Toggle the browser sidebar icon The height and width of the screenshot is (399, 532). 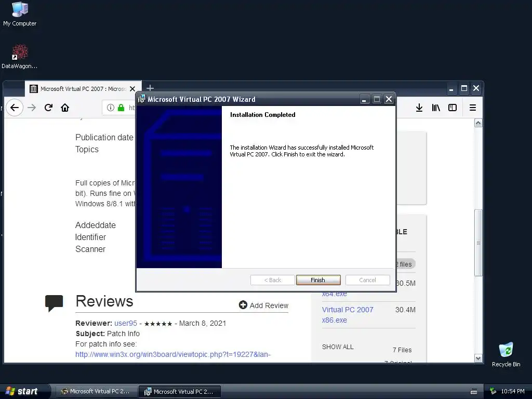tap(453, 108)
